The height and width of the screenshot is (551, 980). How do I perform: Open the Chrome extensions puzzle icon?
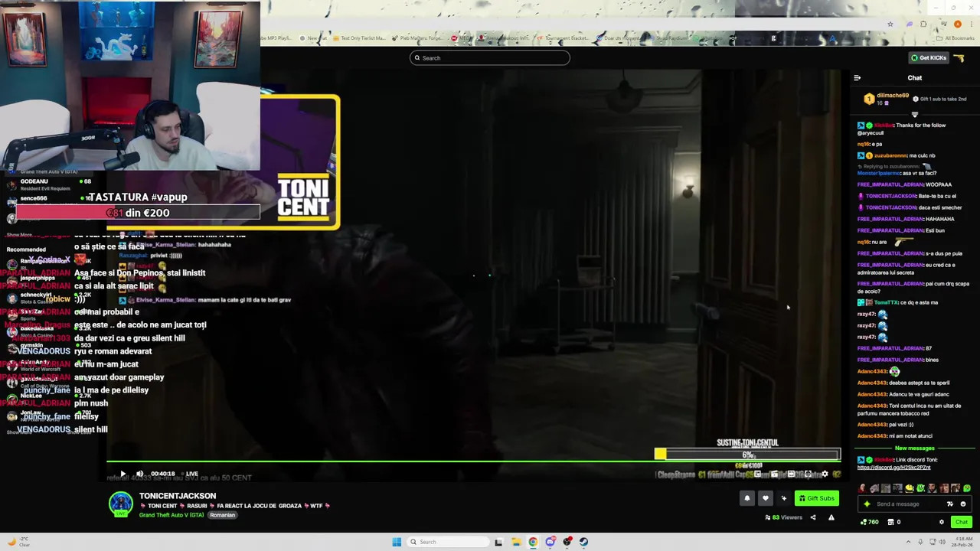point(923,24)
